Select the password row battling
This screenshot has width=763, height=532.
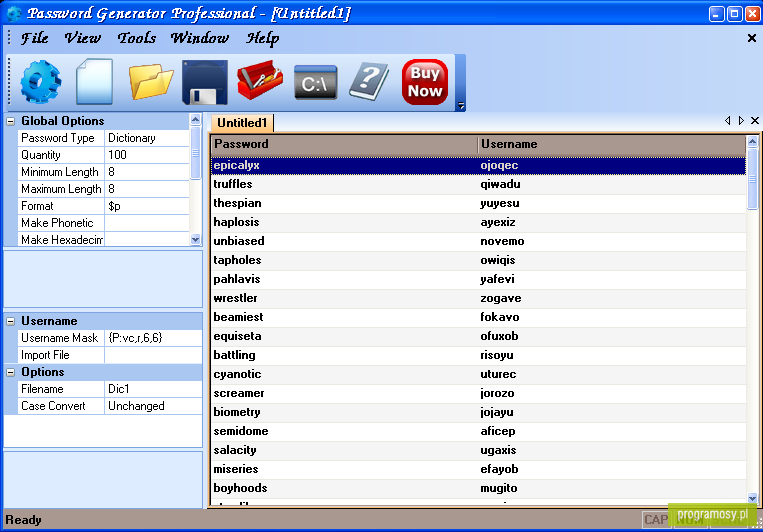tap(478, 355)
